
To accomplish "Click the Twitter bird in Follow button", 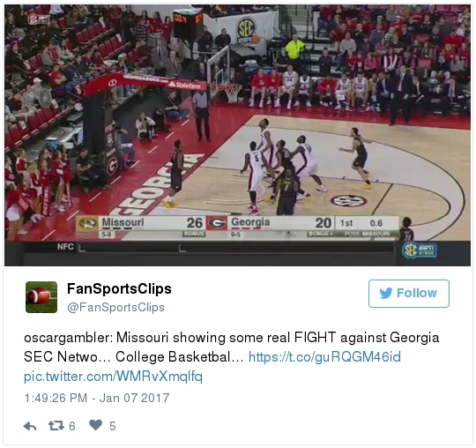I will pyautogui.click(x=386, y=293).
